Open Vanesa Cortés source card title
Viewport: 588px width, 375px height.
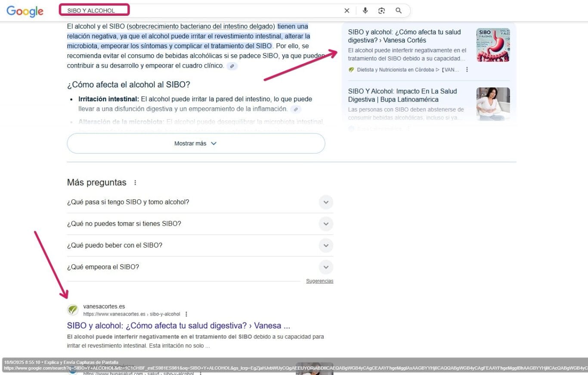coord(405,36)
